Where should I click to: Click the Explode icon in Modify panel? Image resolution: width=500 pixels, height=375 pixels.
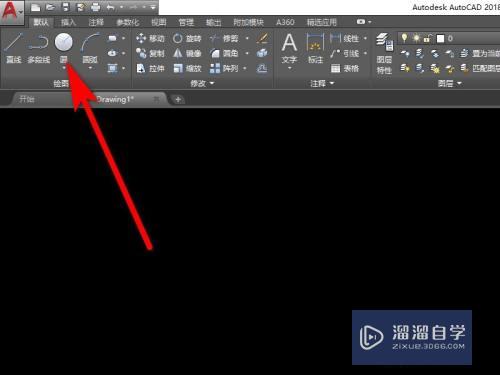click(x=263, y=53)
